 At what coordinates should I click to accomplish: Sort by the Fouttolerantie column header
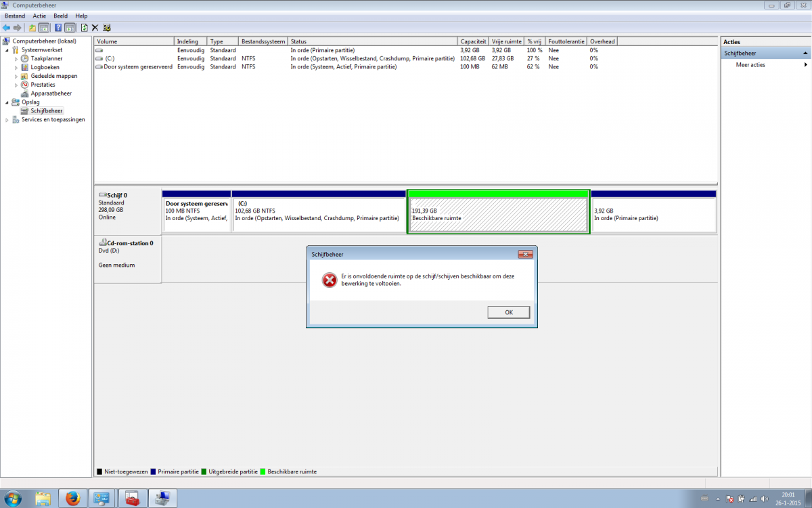coord(566,41)
